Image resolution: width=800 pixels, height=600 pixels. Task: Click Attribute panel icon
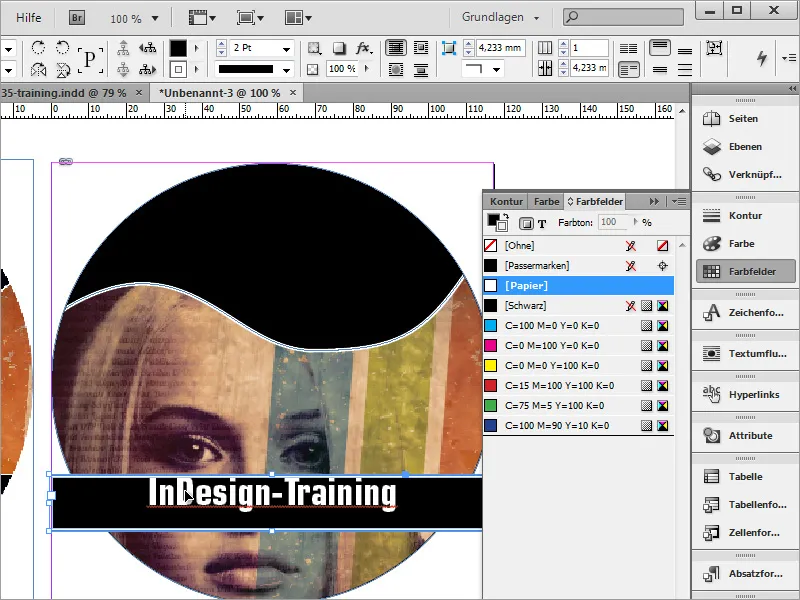pyautogui.click(x=711, y=435)
